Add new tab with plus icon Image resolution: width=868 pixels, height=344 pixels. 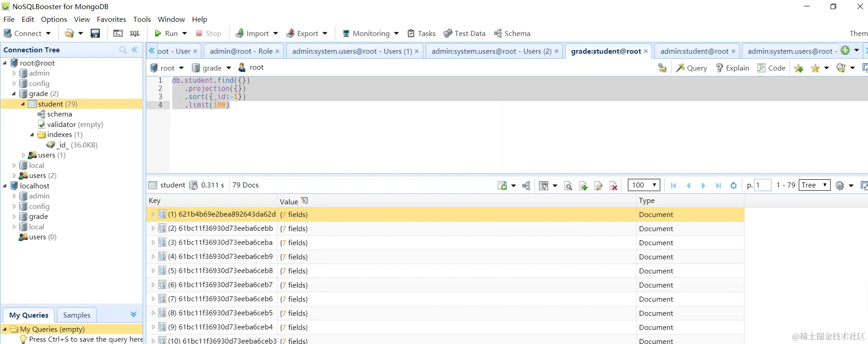[845, 50]
